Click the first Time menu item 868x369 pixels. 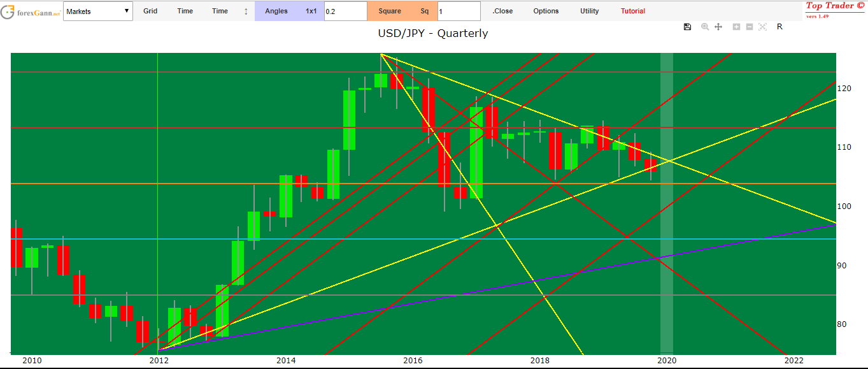click(x=185, y=11)
